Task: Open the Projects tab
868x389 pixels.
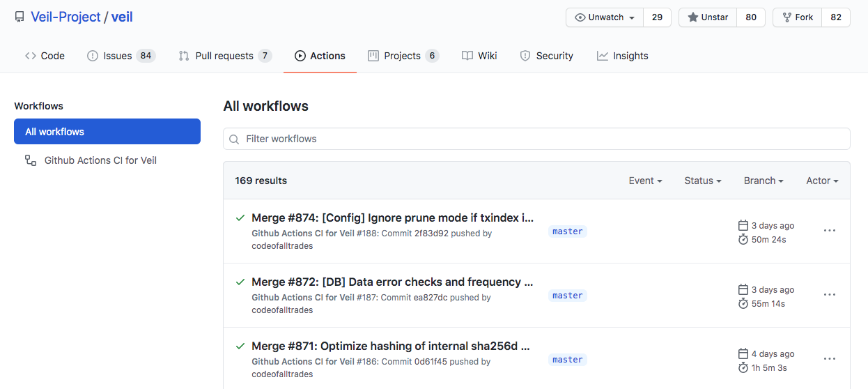Action: 403,56
